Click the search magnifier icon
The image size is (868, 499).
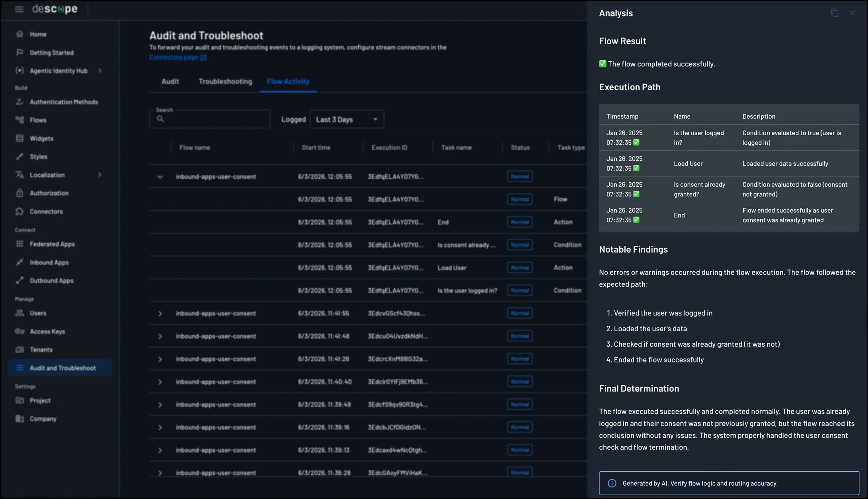(160, 119)
